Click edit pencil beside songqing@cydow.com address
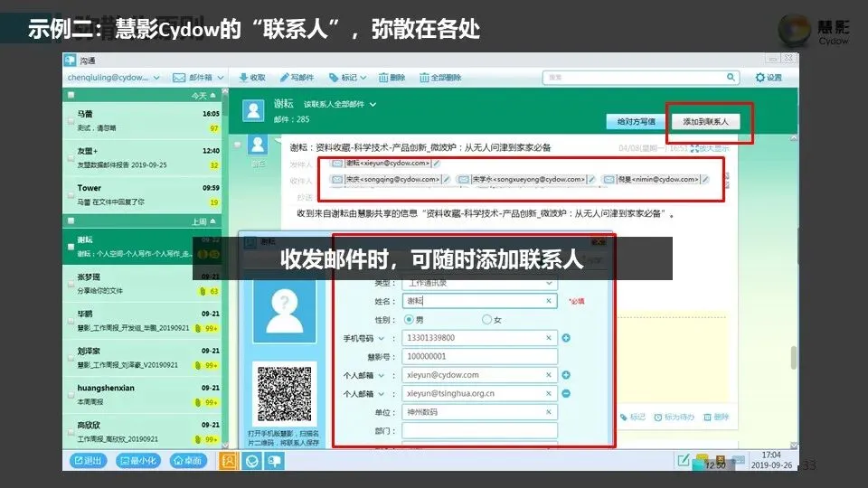 pos(446,179)
